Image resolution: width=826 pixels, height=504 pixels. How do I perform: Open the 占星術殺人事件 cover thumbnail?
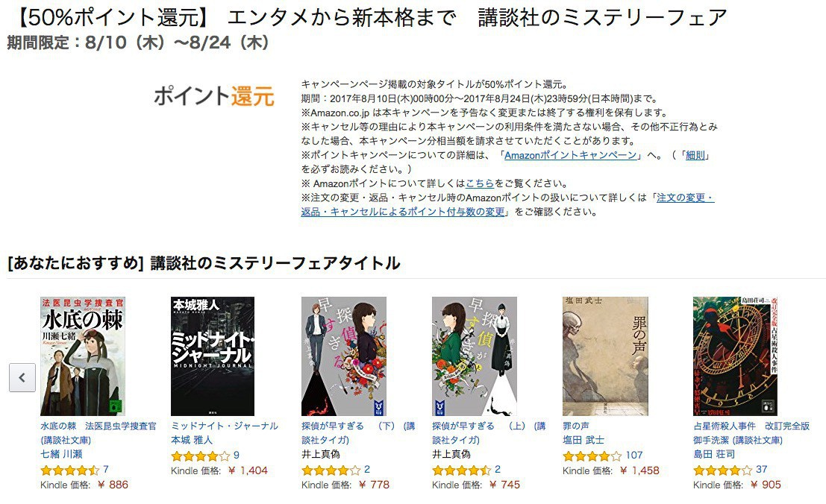pyautogui.click(x=736, y=356)
